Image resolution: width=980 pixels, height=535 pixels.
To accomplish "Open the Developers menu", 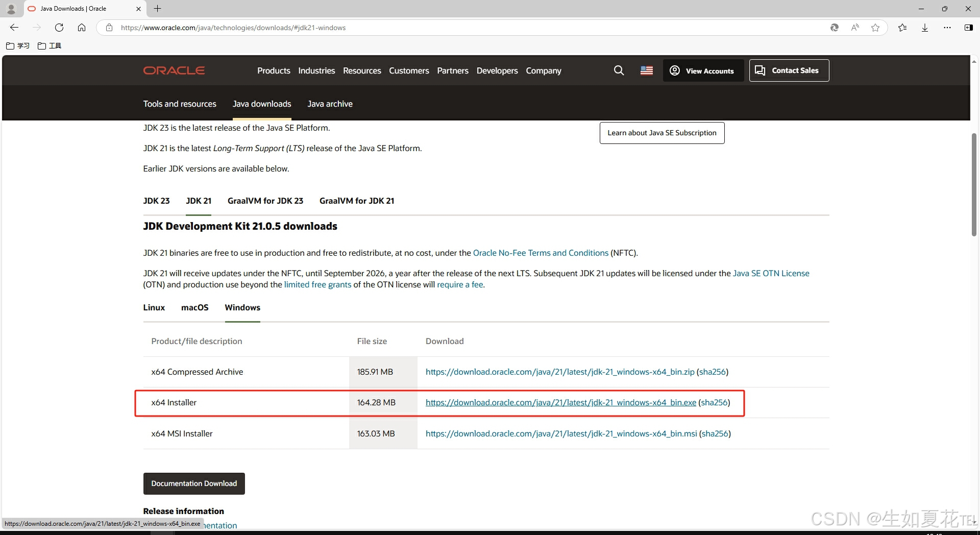I will (x=497, y=70).
